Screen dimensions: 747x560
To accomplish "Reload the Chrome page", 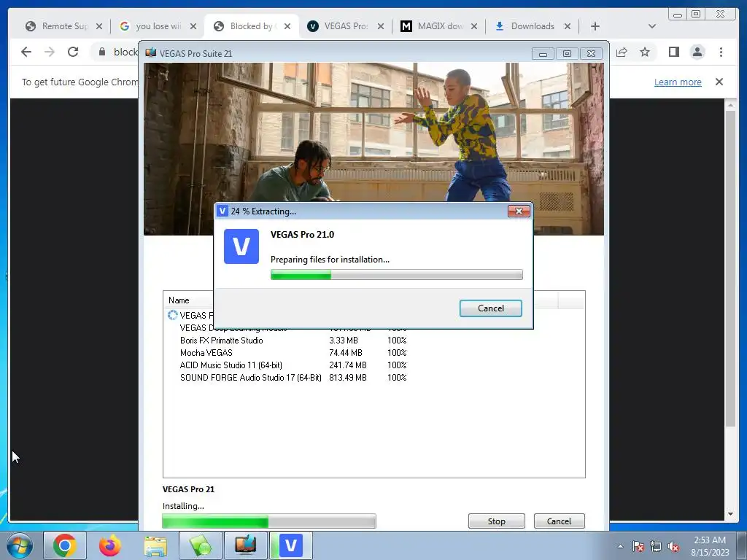I will click(73, 52).
